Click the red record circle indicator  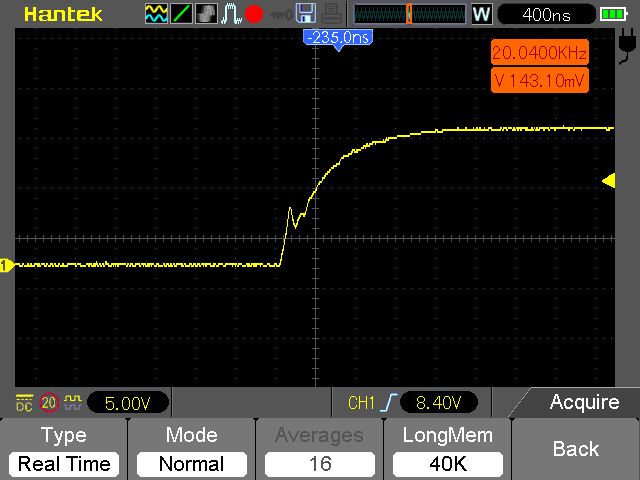(254, 14)
